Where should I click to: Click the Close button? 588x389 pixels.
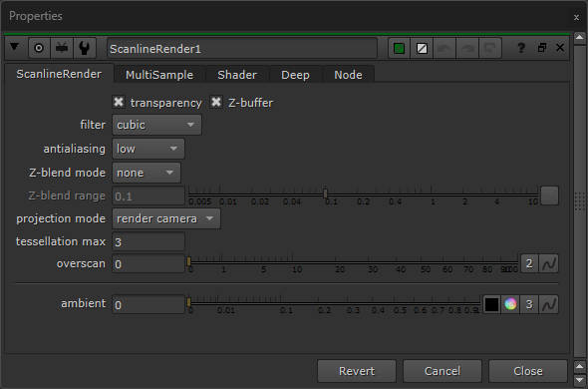point(528,371)
